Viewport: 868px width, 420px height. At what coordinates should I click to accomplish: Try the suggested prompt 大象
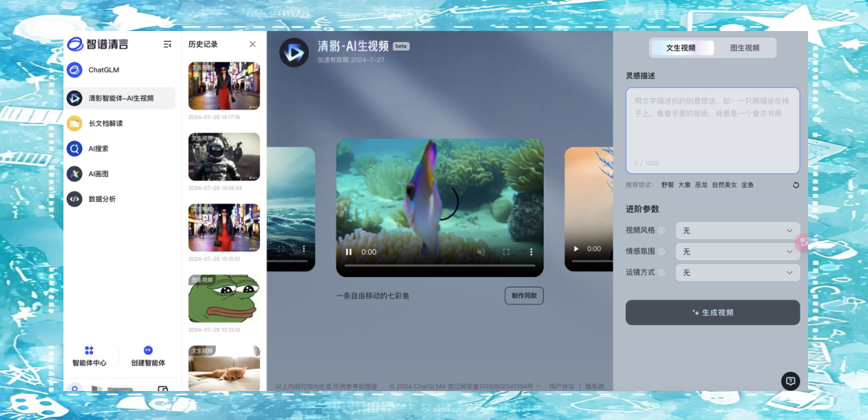(x=684, y=185)
